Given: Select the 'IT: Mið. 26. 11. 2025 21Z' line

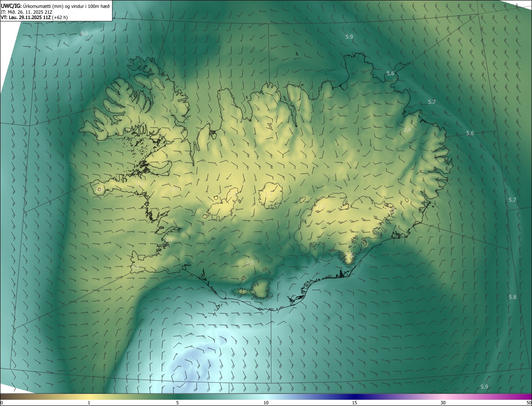Looking at the screenshot, I should pos(26,12).
